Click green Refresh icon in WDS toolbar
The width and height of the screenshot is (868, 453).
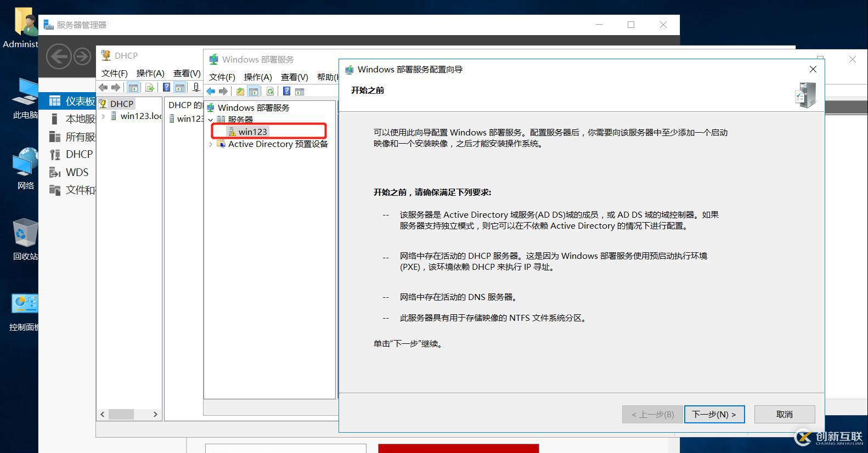(270, 91)
